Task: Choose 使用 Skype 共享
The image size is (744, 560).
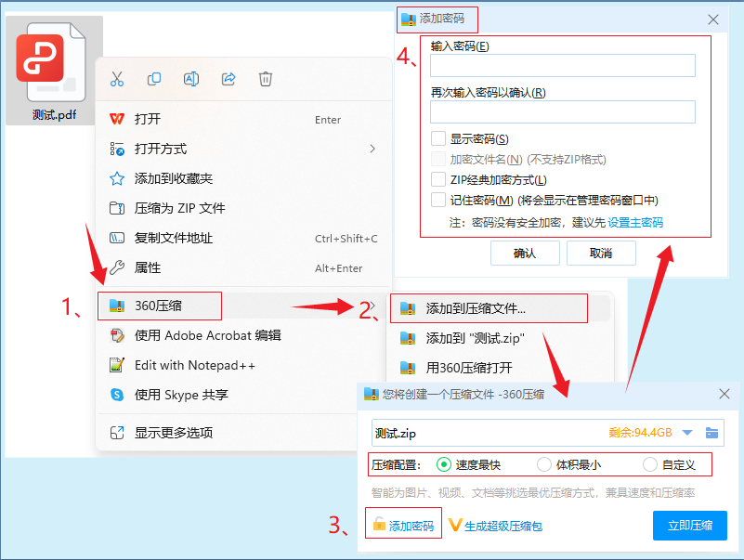Action: 228,395
